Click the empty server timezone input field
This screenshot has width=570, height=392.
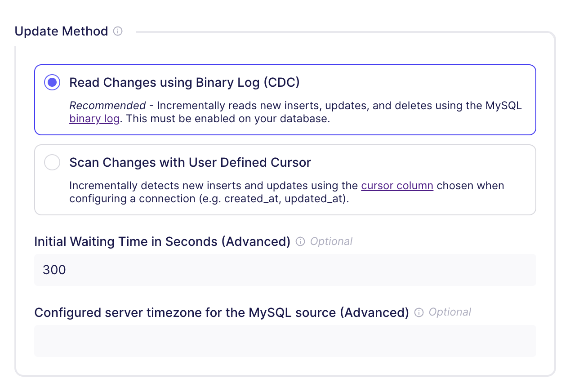(285, 341)
